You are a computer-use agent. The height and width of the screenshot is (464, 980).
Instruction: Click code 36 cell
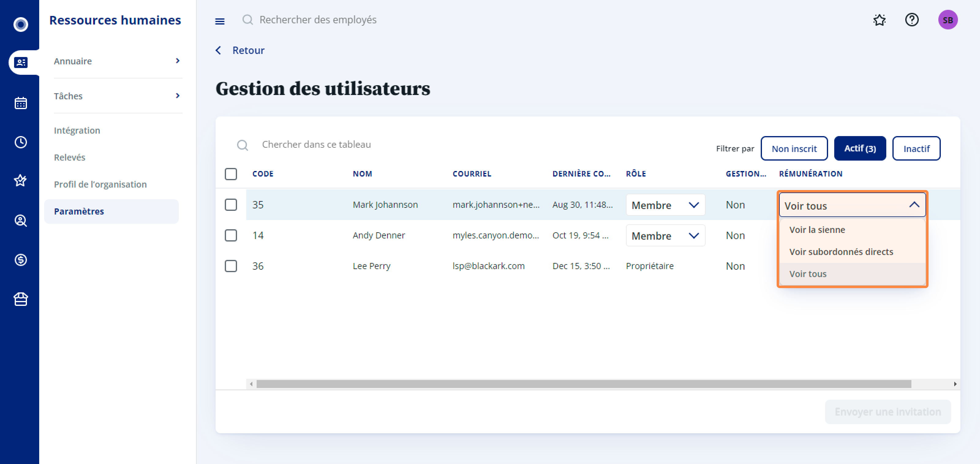click(x=258, y=266)
